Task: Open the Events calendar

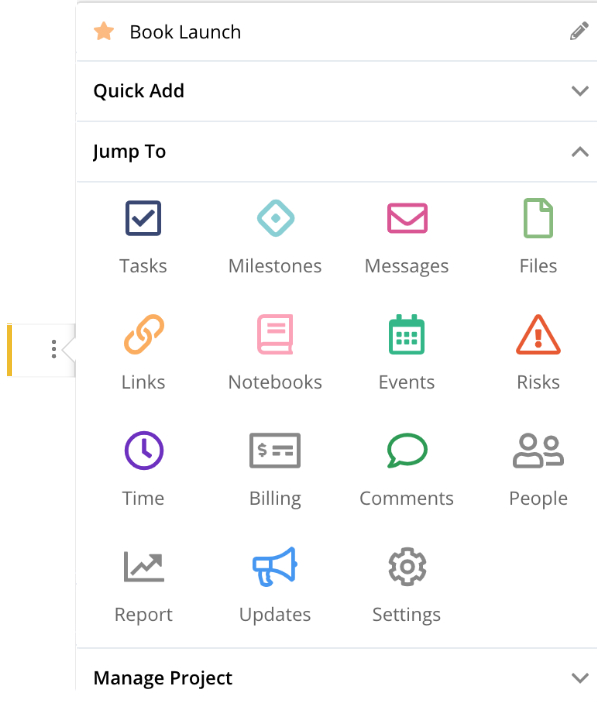Action: click(x=407, y=353)
